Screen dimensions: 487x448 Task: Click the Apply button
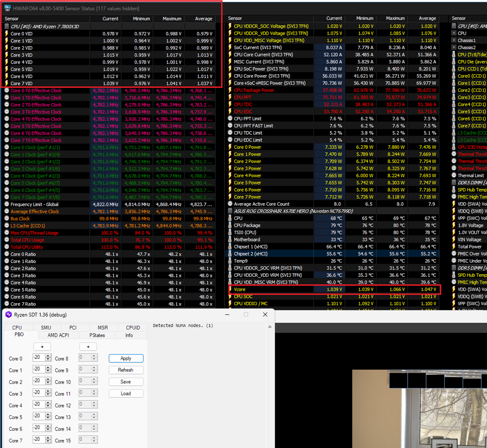coord(126,358)
